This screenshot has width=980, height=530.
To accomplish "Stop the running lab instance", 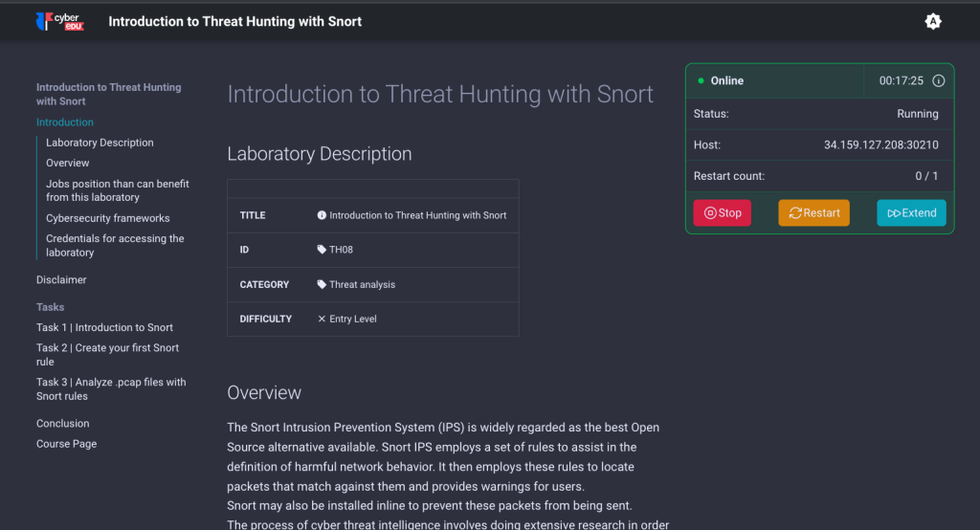I will click(x=722, y=213).
